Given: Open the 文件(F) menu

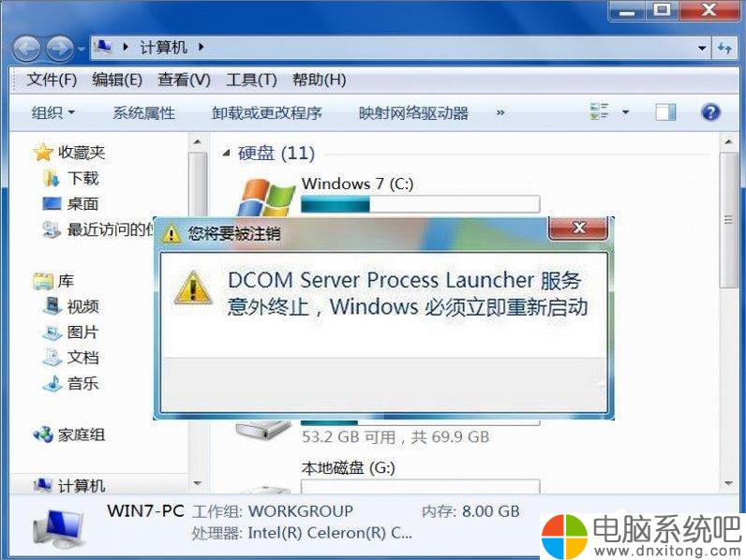Looking at the screenshot, I should point(52,80).
